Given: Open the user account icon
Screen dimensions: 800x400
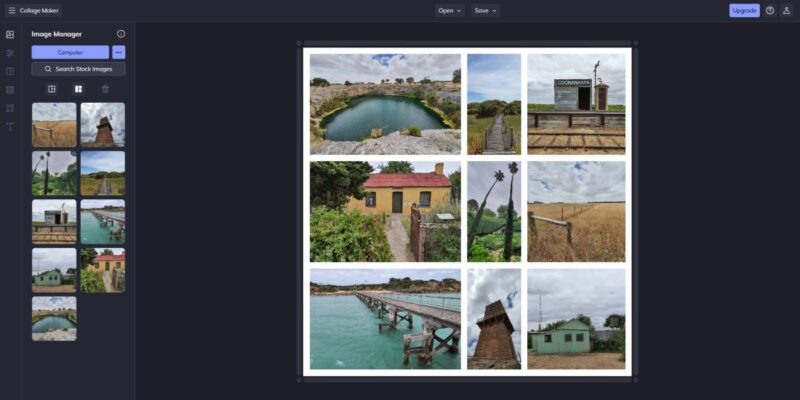Looking at the screenshot, I should coord(786,11).
